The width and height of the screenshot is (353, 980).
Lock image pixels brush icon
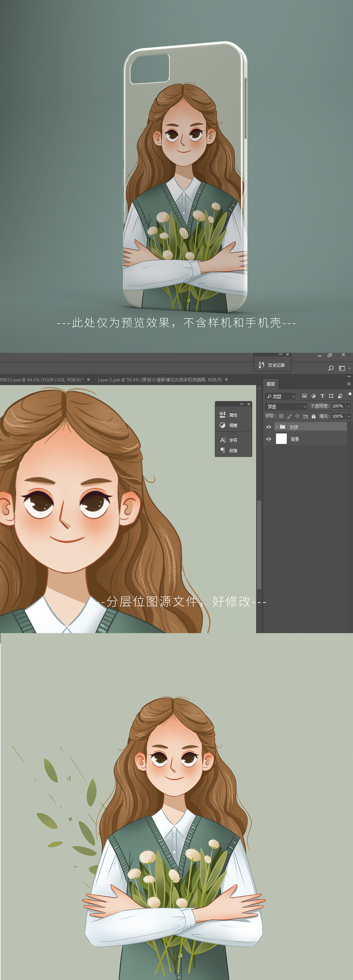pos(289,416)
